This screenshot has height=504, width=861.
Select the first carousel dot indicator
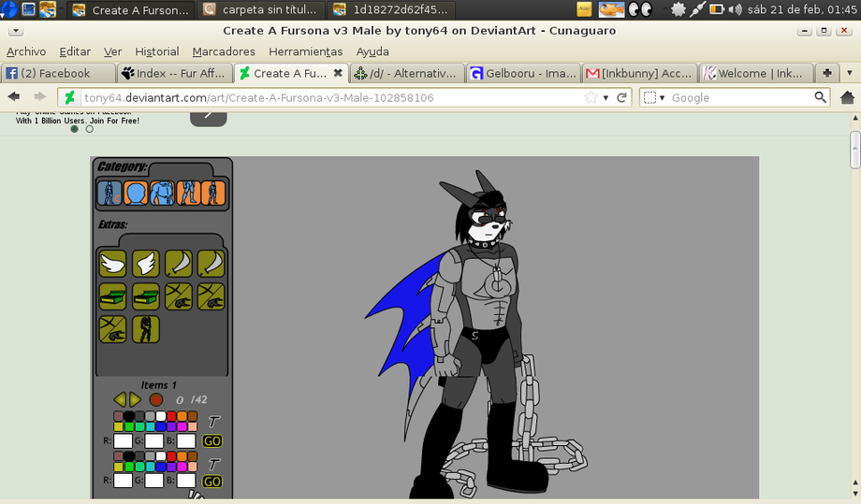click(75, 129)
